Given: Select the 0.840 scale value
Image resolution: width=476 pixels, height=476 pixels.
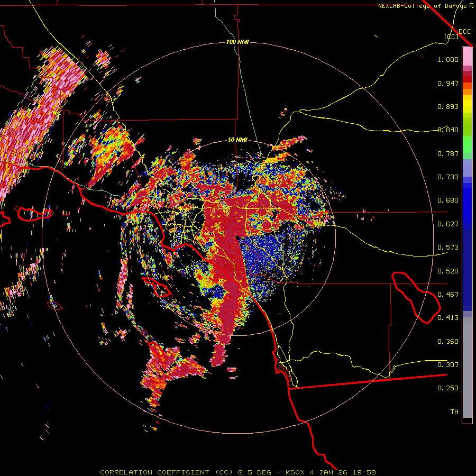Looking at the screenshot, I should [448, 130].
